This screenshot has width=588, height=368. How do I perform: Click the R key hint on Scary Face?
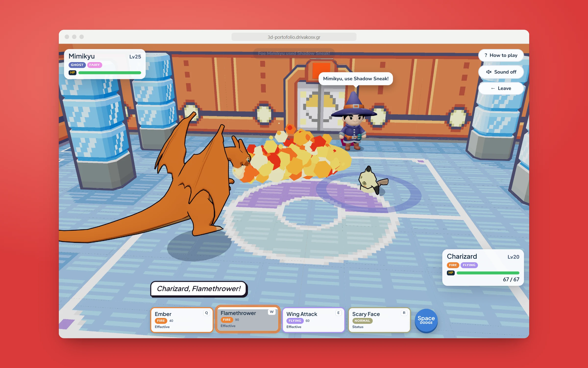[x=404, y=313]
